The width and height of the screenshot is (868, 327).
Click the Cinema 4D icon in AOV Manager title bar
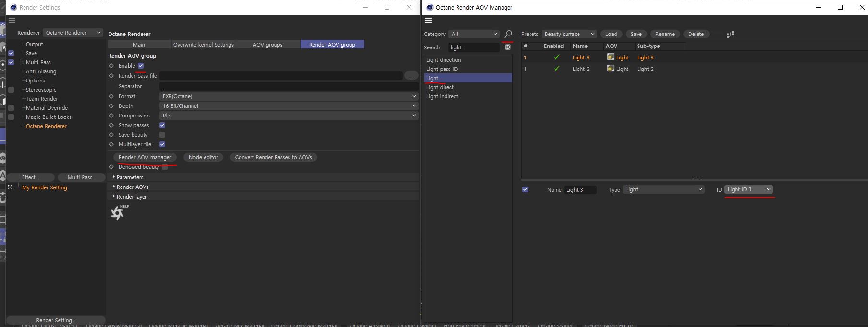(430, 7)
